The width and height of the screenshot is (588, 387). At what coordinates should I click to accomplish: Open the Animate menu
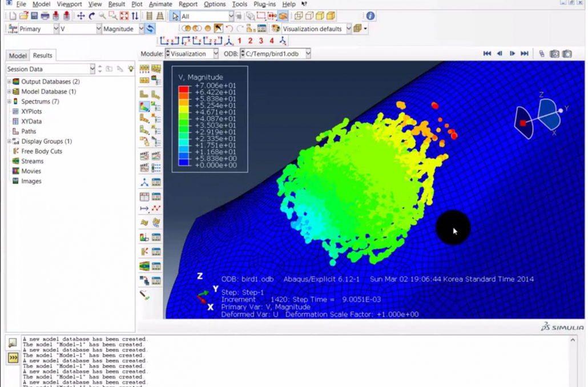pyautogui.click(x=160, y=4)
